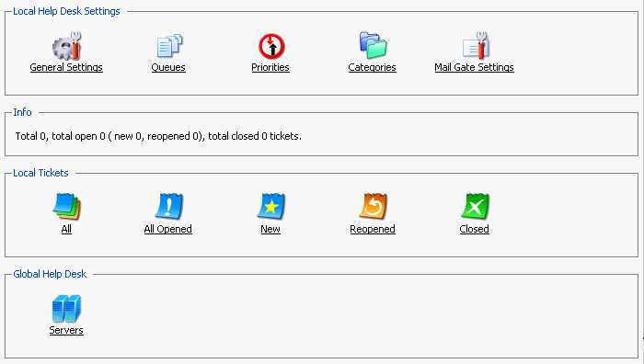View Closed tickets green X icon
Viewport: 644px width, 364px height.
click(x=476, y=207)
